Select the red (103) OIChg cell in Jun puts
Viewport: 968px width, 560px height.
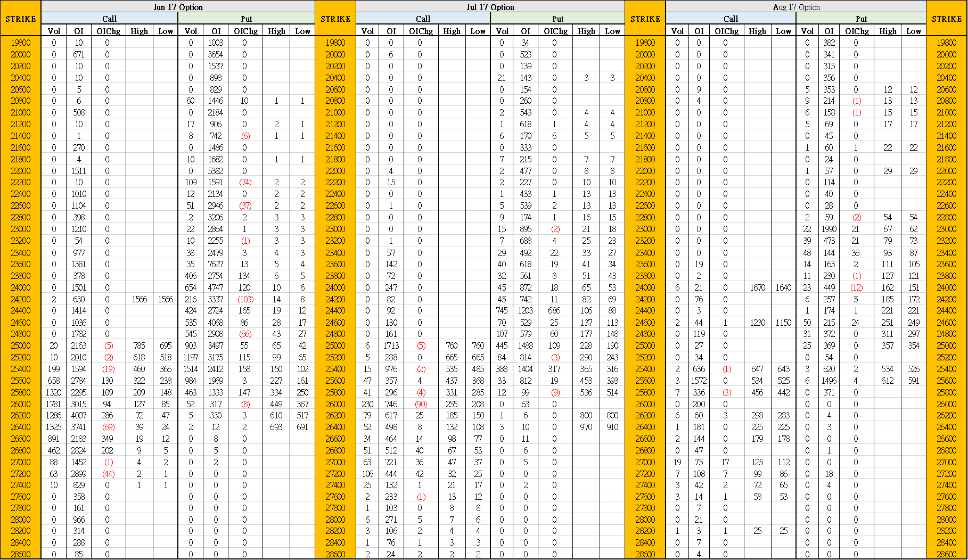coord(245,299)
